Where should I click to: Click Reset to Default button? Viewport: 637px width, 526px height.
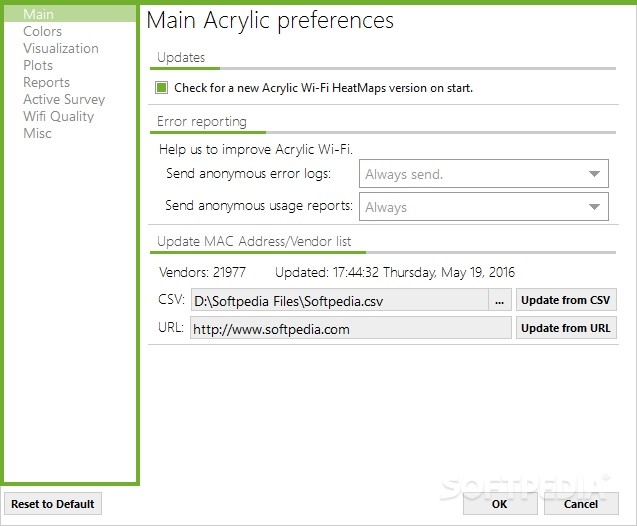tap(53, 504)
